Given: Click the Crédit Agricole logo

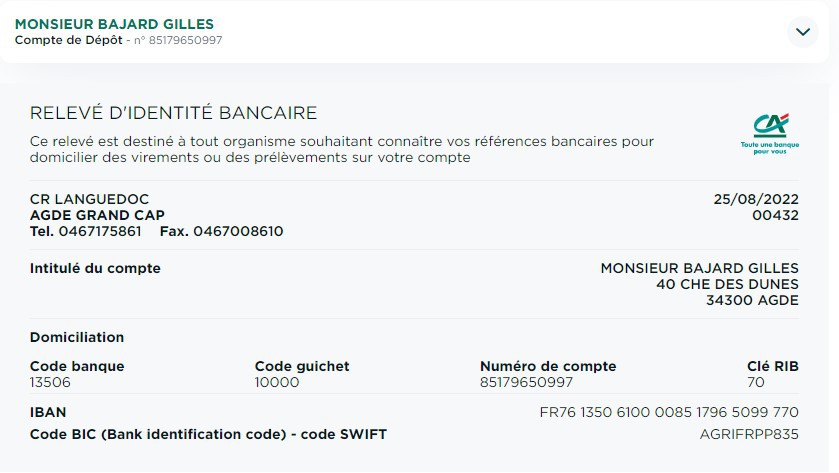Looking at the screenshot, I should click(x=770, y=133).
